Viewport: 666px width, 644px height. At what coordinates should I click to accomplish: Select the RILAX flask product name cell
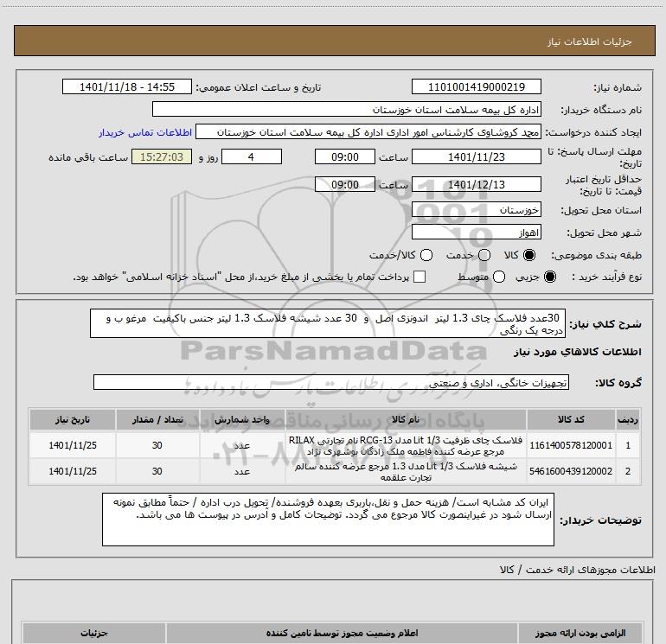coord(405,445)
